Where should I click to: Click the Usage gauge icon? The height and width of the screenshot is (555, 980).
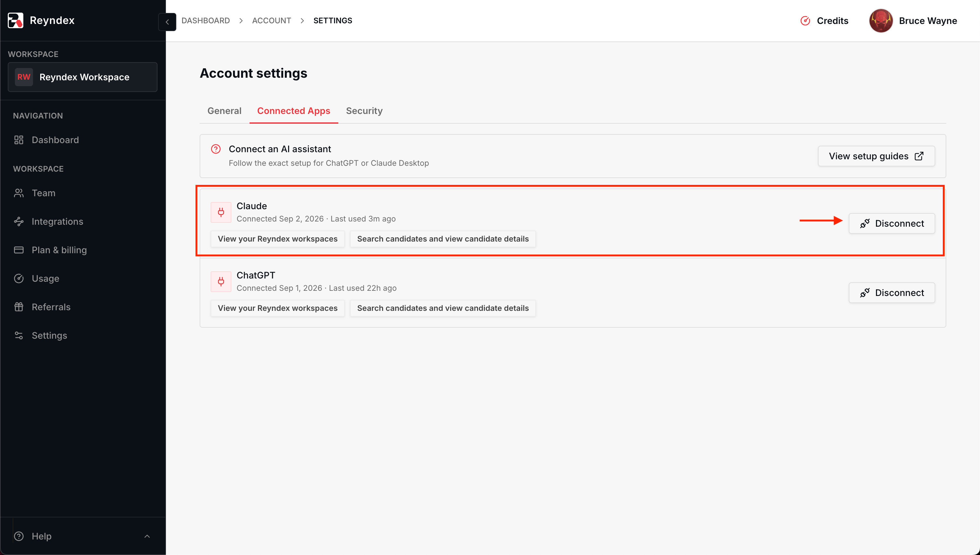point(19,279)
